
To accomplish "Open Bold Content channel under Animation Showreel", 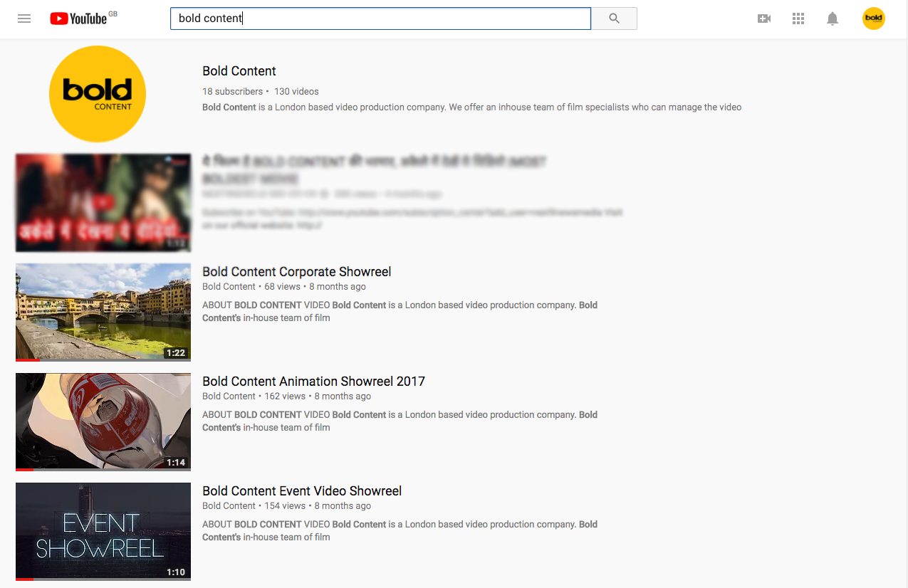I will tap(229, 397).
